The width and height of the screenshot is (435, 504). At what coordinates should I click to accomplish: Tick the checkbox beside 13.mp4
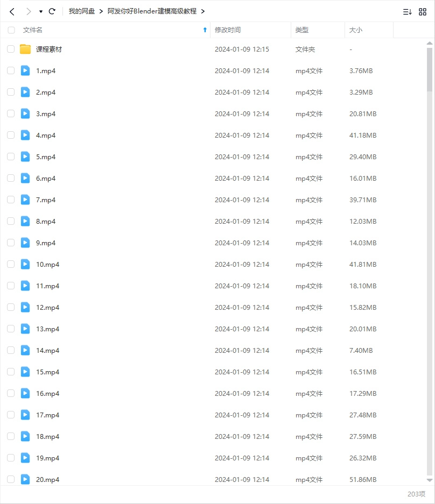11,329
